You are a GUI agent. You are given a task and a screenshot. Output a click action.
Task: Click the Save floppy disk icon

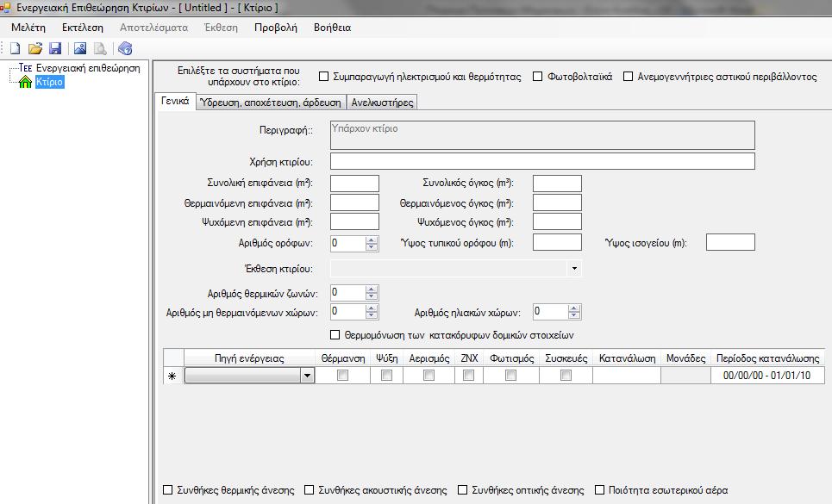pyautogui.click(x=55, y=49)
